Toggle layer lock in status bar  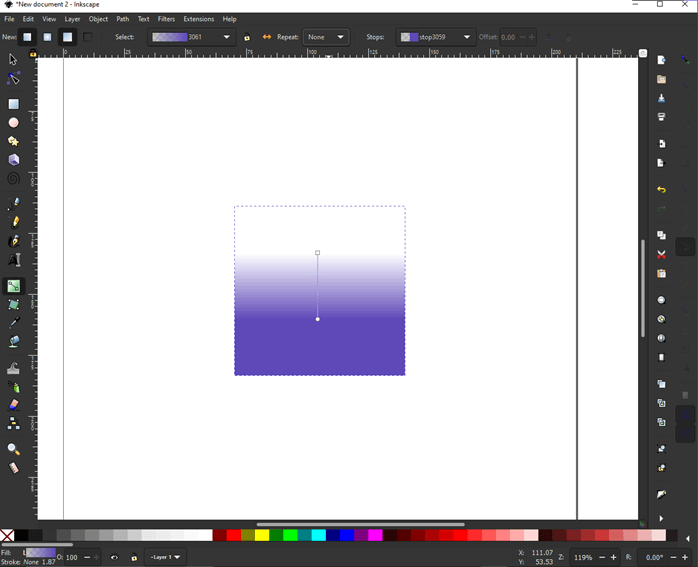[x=134, y=557]
